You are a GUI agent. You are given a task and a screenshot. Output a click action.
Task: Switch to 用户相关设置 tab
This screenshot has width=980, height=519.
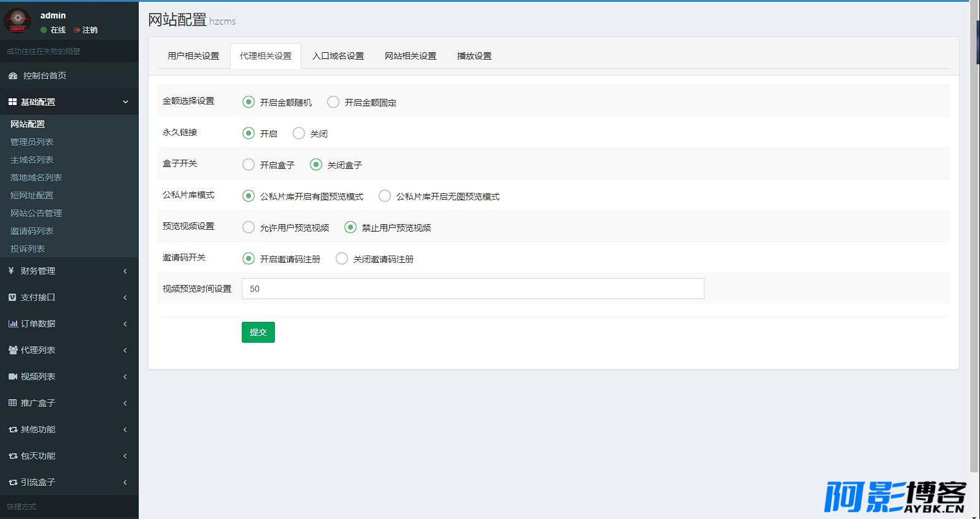click(193, 56)
